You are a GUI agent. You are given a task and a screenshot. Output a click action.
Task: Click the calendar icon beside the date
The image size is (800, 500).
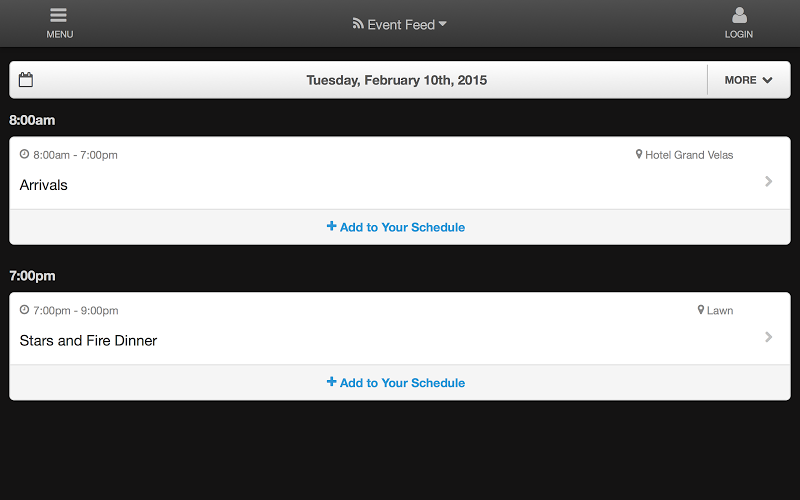[x=26, y=80]
